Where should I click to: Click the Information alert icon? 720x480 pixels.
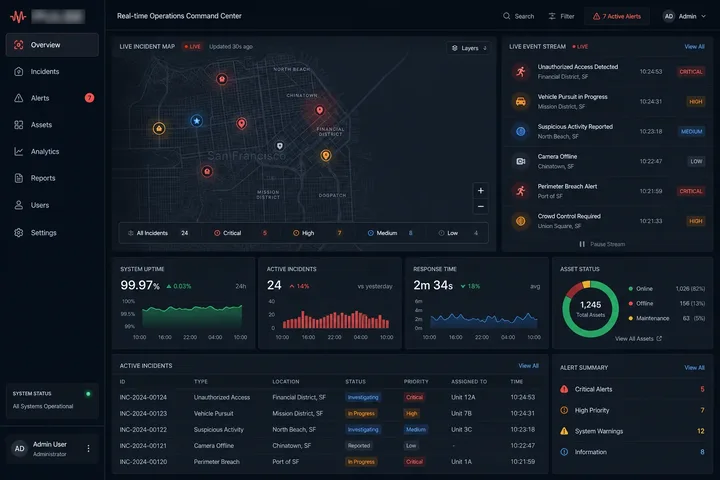point(564,452)
